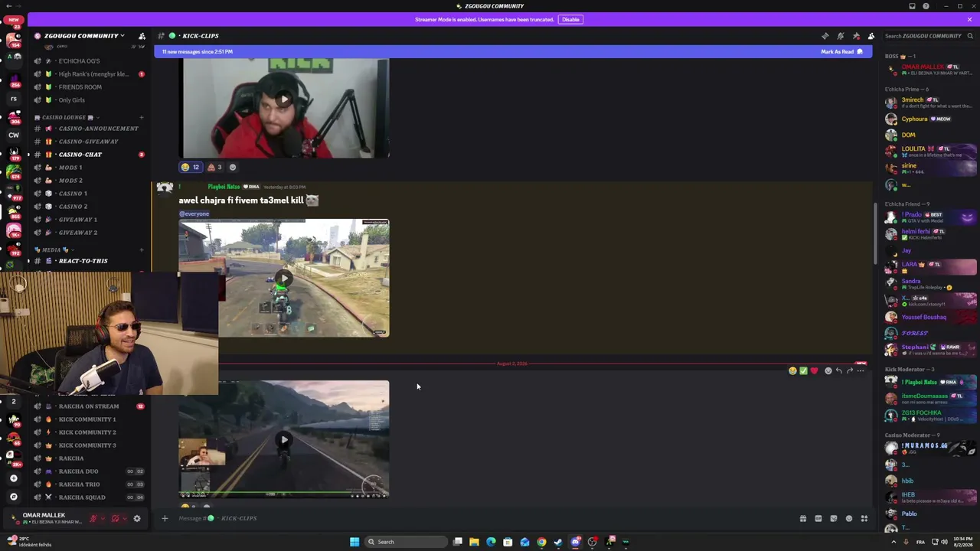The width and height of the screenshot is (980, 551).
Task: Create channel in CASINO LOUNGE category
Action: [x=142, y=117]
